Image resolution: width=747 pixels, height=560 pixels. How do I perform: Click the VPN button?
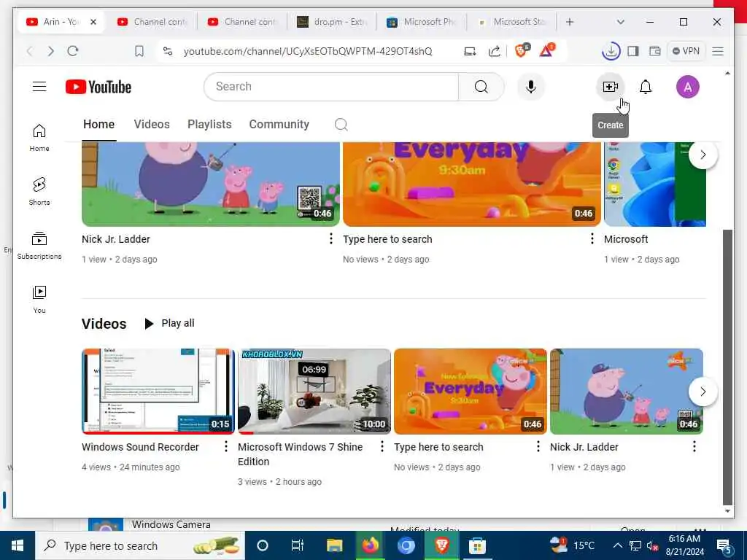[686, 51]
